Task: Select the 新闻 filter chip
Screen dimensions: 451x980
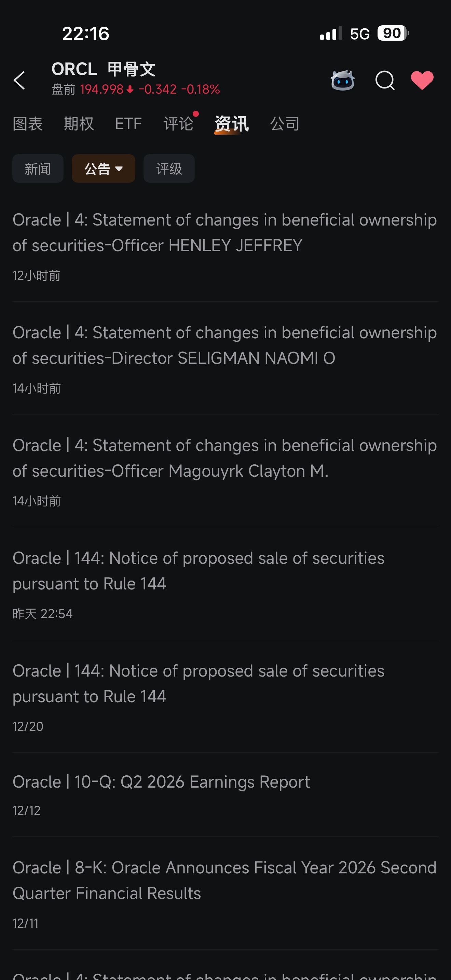Action: click(38, 168)
